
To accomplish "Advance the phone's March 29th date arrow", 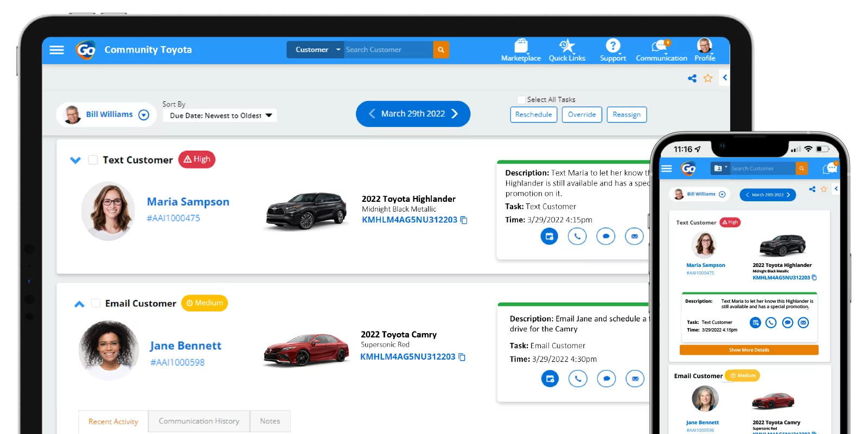I will pyautogui.click(x=788, y=195).
